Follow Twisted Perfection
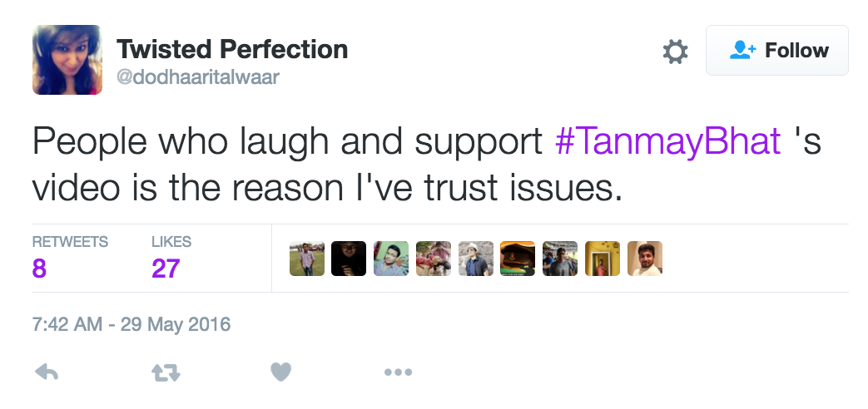868x409 pixels. (777, 51)
